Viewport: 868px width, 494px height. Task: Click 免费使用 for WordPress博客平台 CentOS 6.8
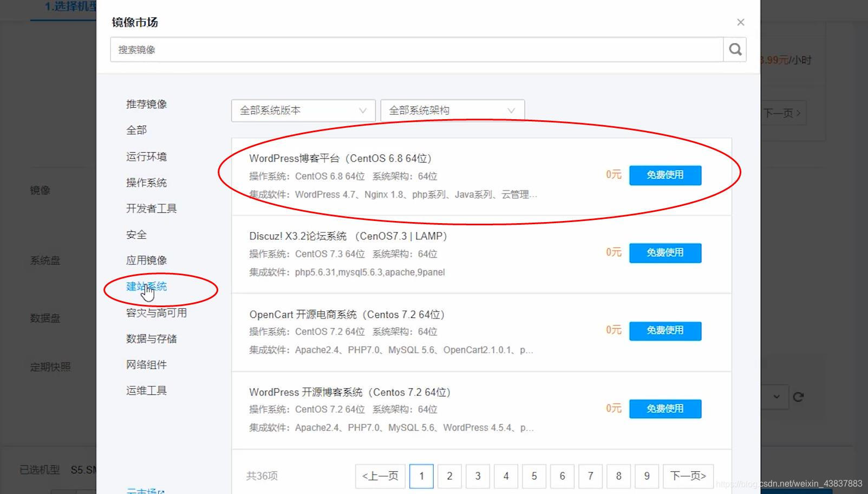tap(665, 175)
